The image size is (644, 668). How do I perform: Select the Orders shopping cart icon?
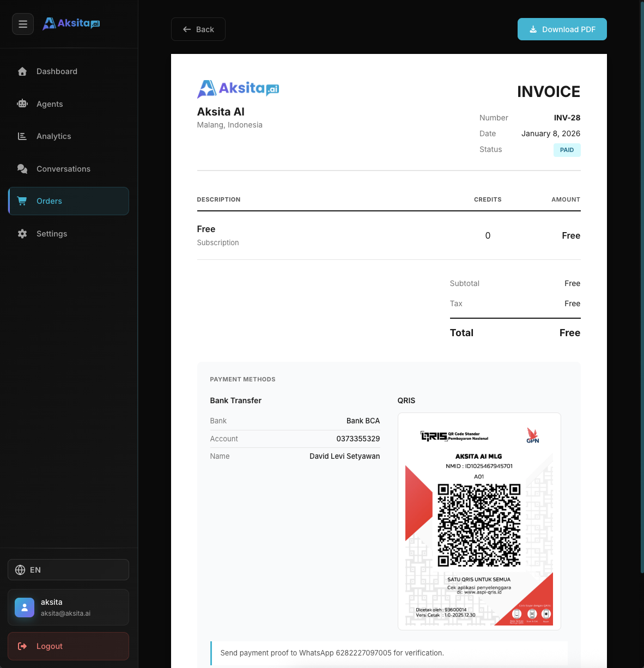(22, 201)
